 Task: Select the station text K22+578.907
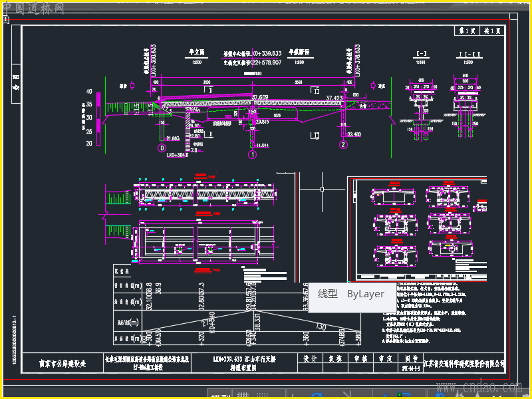point(265,63)
